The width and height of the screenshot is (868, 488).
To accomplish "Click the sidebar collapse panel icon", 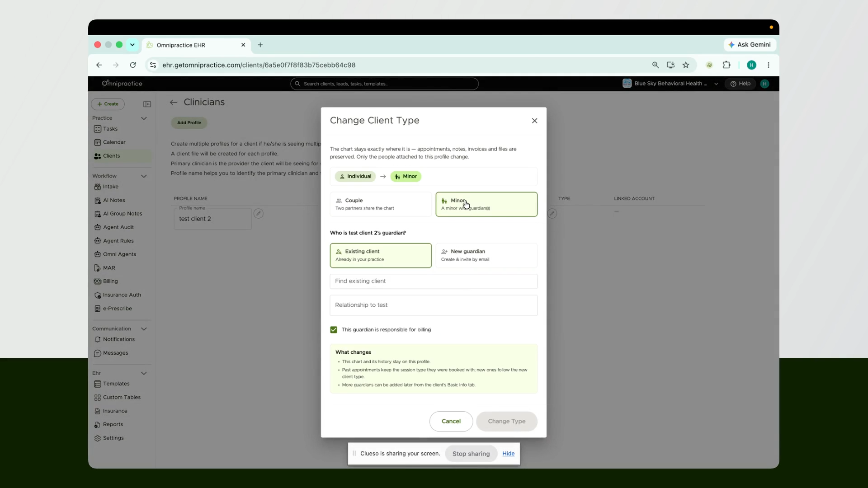I will coord(147,104).
